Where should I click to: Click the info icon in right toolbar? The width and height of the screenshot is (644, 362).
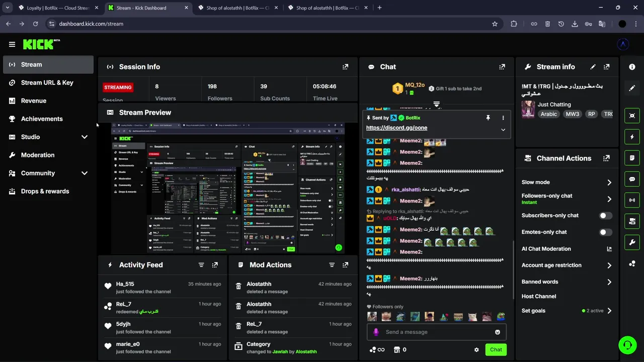tap(632, 67)
